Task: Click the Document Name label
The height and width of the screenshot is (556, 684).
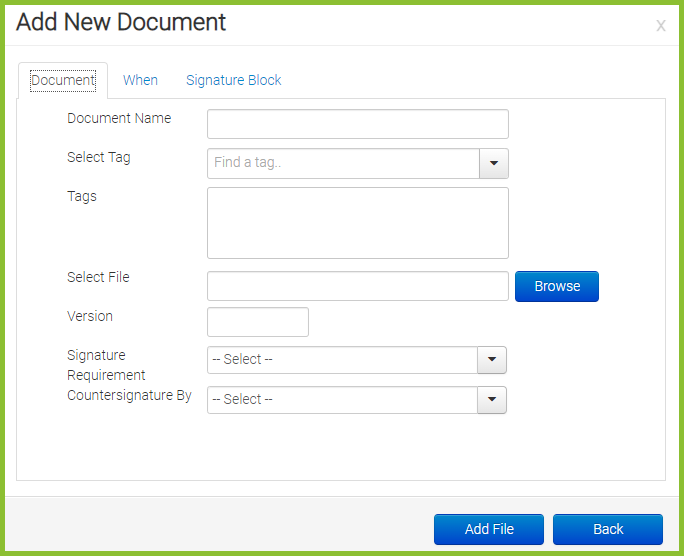Action: 119,118
